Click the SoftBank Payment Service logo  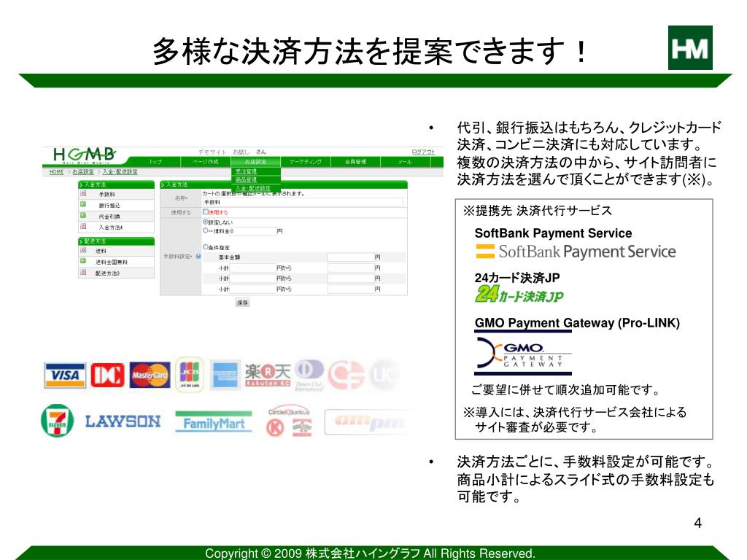(576, 252)
